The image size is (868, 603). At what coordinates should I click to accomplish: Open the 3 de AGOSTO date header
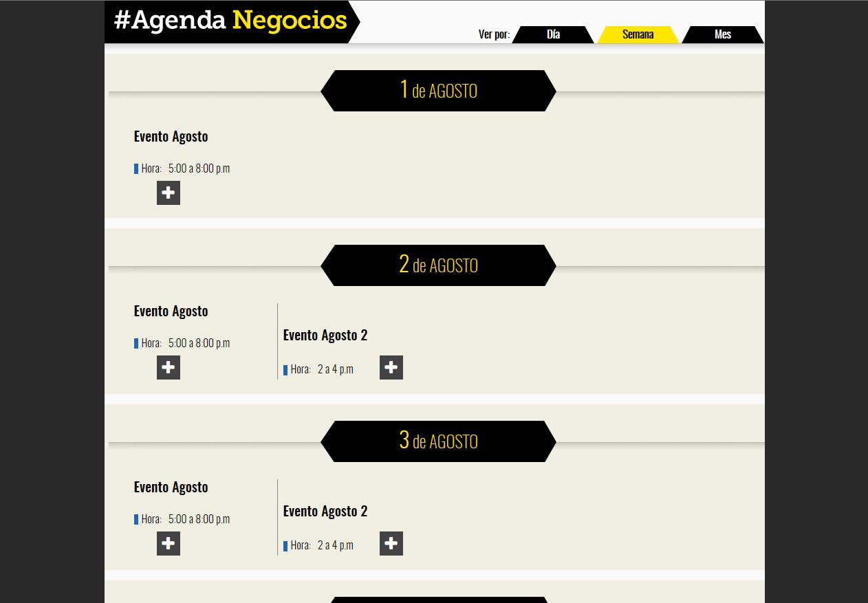[x=438, y=441]
